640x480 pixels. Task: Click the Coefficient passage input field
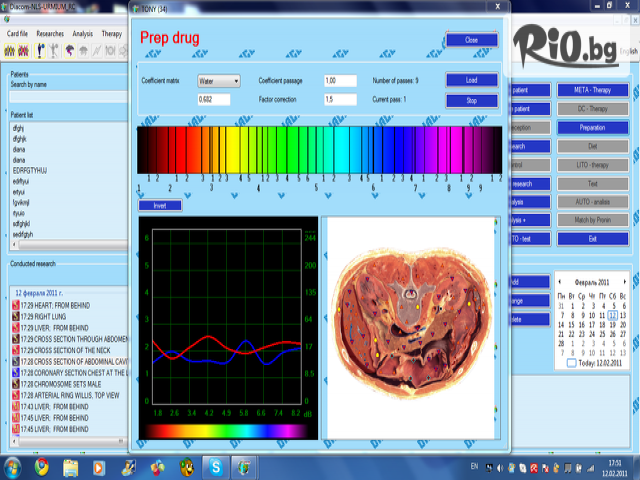pyautogui.click(x=341, y=80)
